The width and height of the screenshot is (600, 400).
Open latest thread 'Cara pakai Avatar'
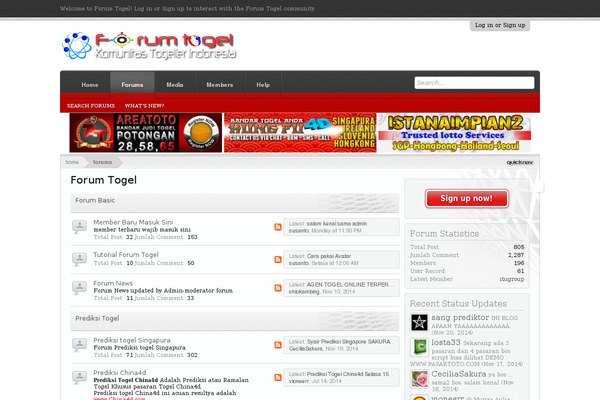tap(329, 256)
